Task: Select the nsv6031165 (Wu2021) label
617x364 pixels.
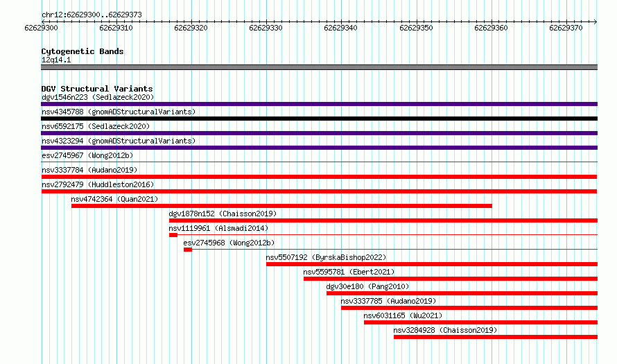Action: pos(403,315)
